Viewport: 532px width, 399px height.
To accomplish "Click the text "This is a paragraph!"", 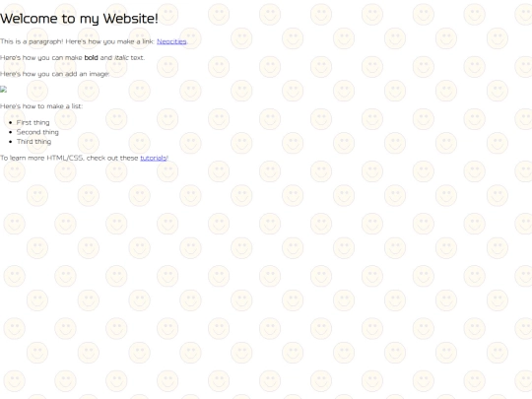I will (32, 41).
